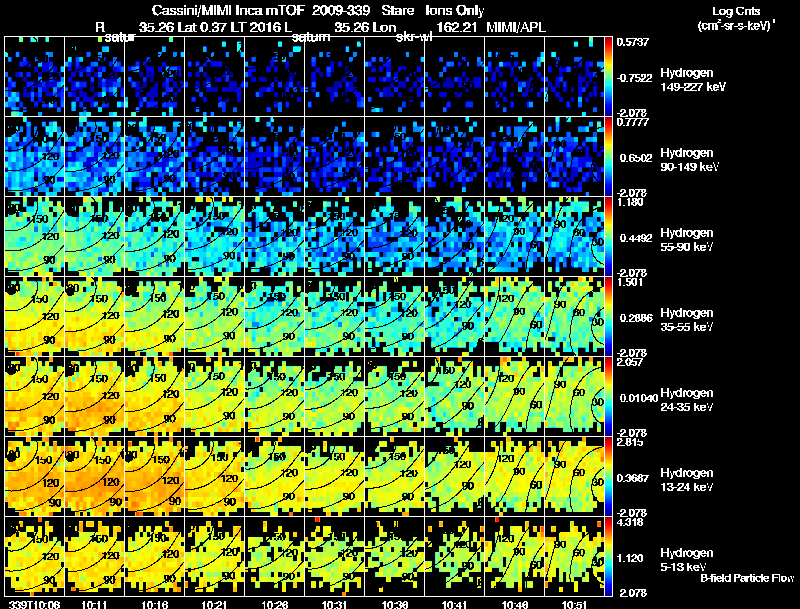Click the 'Log Cnts' colorbar heading
Screen dimensions: 800x609
coord(736,11)
